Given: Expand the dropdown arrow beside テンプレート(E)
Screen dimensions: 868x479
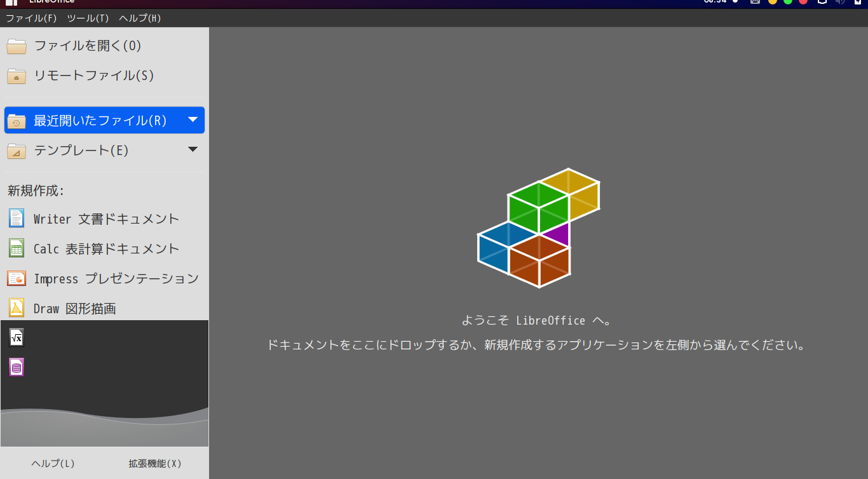Looking at the screenshot, I should (193, 150).
